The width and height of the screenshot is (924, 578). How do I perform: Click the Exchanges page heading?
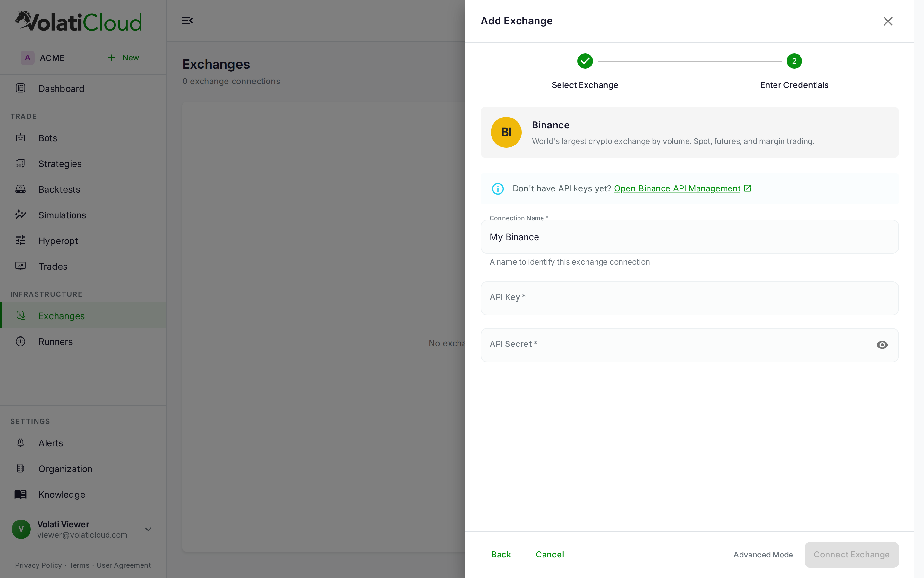click(216, 64)
